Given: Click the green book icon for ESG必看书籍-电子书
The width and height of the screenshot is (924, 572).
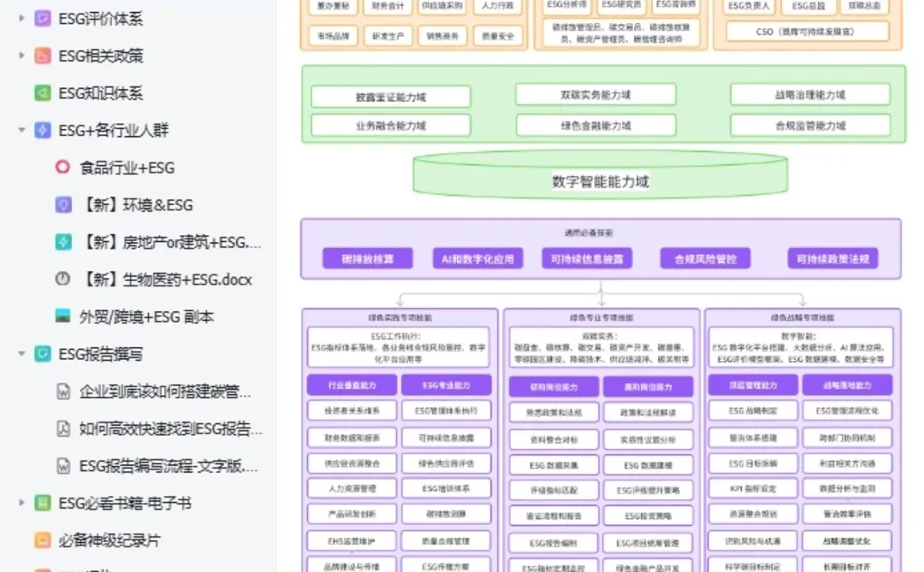Looking at the screenshot, I should [42, 504].
